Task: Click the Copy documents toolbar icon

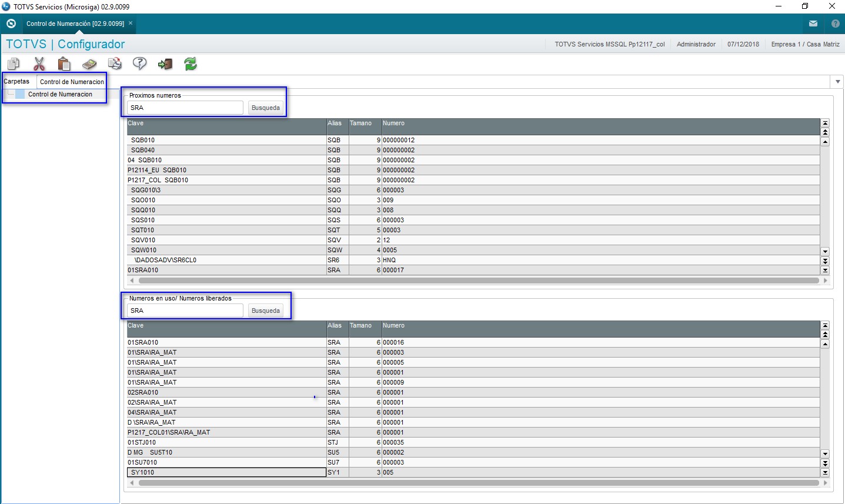Action: (x=14, y=64)
